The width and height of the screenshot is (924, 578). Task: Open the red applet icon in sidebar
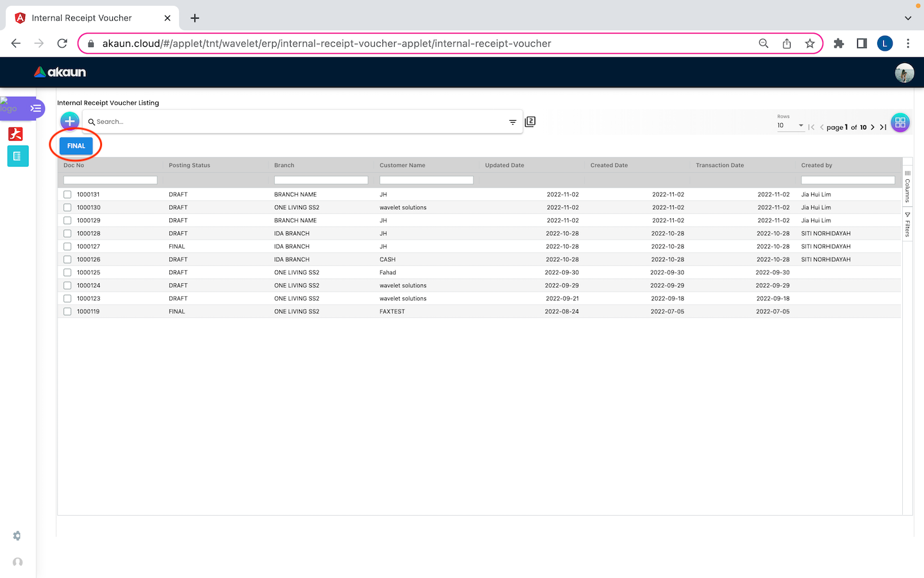[16, 134]
